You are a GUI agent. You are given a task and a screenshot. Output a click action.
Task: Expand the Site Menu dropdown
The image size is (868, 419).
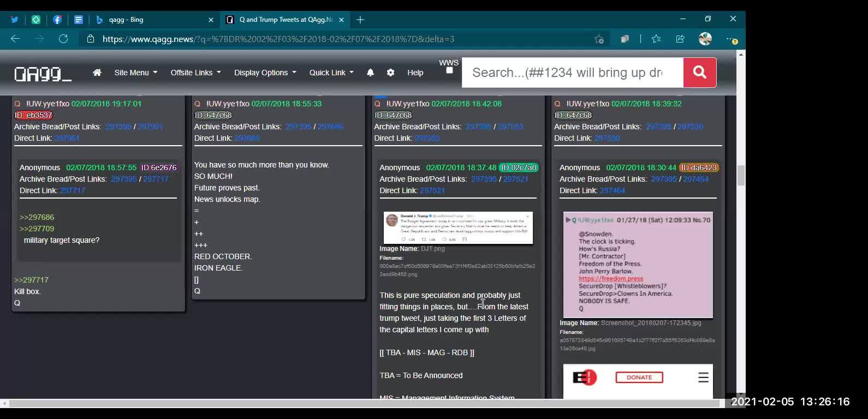[x=135, y=73]
